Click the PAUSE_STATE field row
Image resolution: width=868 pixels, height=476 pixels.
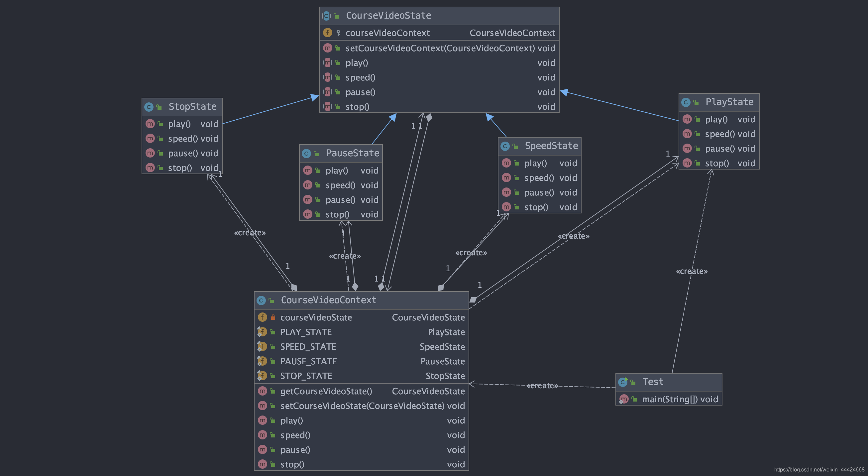click(x=362, y=361)
